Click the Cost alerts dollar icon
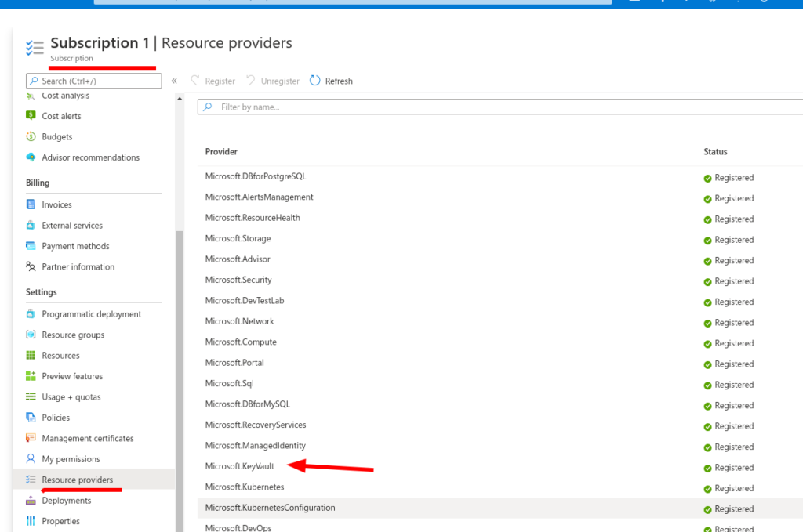This screenshot has height=532, width=803. 31,116
